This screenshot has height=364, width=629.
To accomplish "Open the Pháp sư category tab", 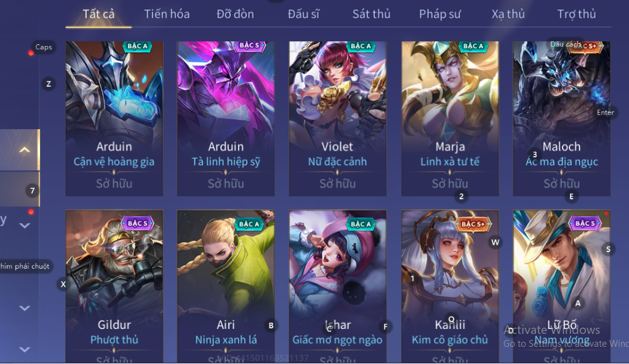I will (439, 14).
